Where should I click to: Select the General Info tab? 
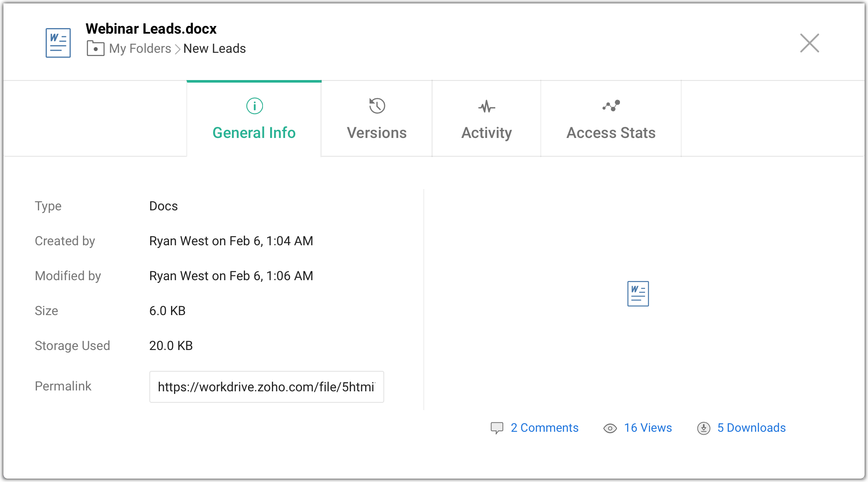254,133
